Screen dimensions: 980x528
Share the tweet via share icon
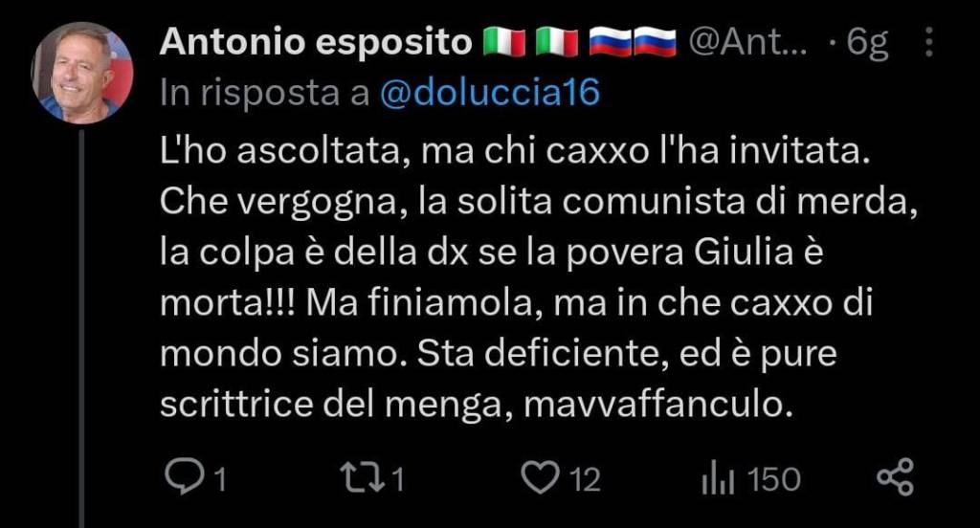pos(895,477)
